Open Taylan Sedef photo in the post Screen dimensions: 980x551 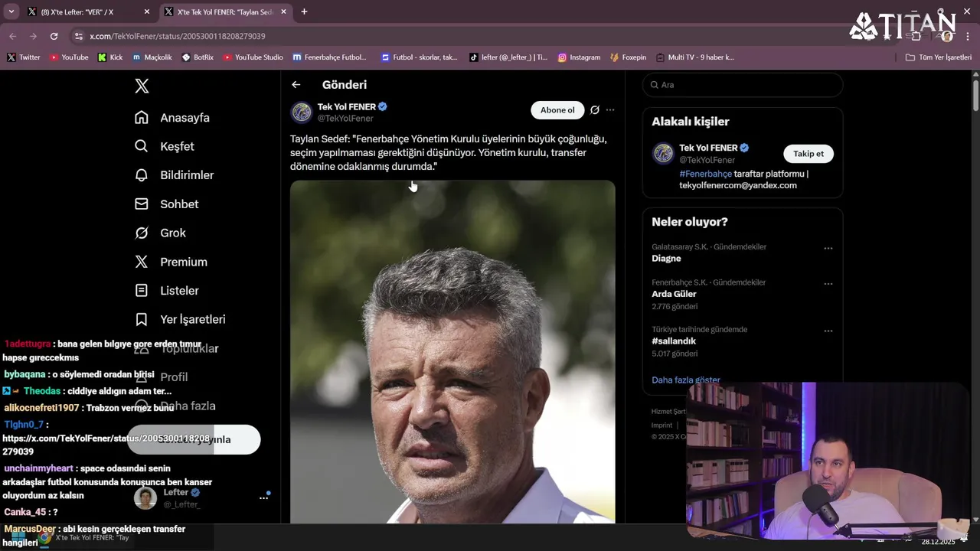452,352
